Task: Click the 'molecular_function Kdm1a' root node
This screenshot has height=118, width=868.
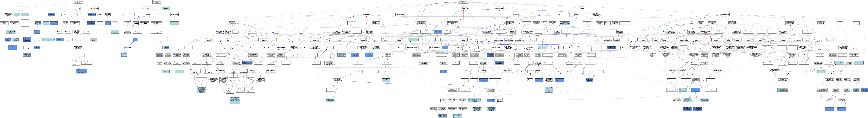Action: (78, 2)
